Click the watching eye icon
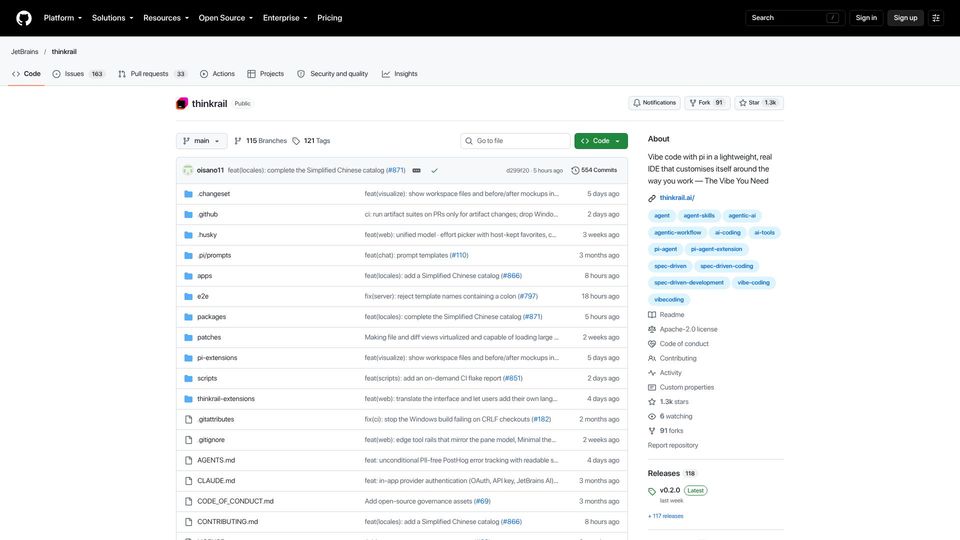This screenshot has width=960, height=540. tap(651, 416)
